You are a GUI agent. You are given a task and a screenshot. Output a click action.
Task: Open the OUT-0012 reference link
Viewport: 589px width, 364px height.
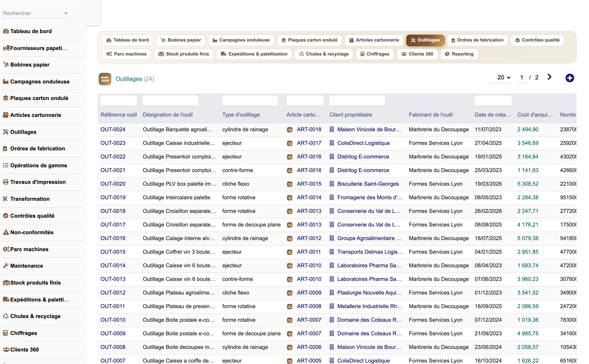[113, 293]
